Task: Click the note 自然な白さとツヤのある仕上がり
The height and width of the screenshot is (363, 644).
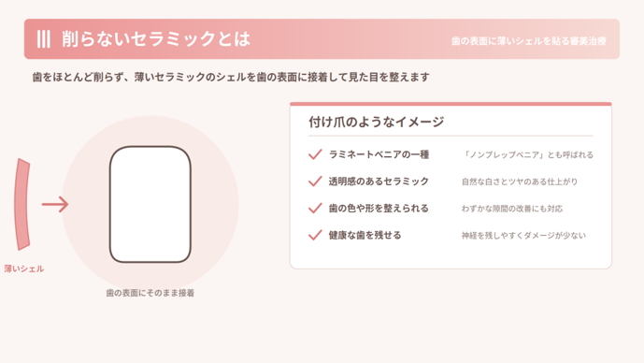Action: pyautogui.click(x=520, y=181)
